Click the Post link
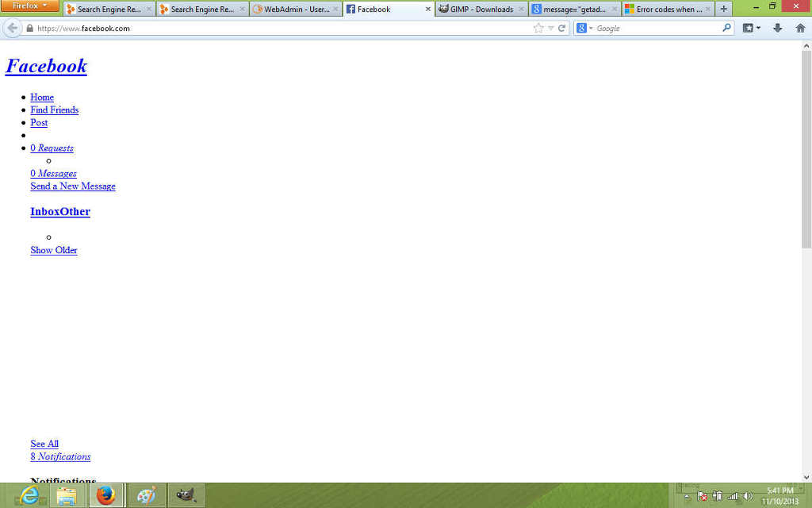 pos(39,122)
